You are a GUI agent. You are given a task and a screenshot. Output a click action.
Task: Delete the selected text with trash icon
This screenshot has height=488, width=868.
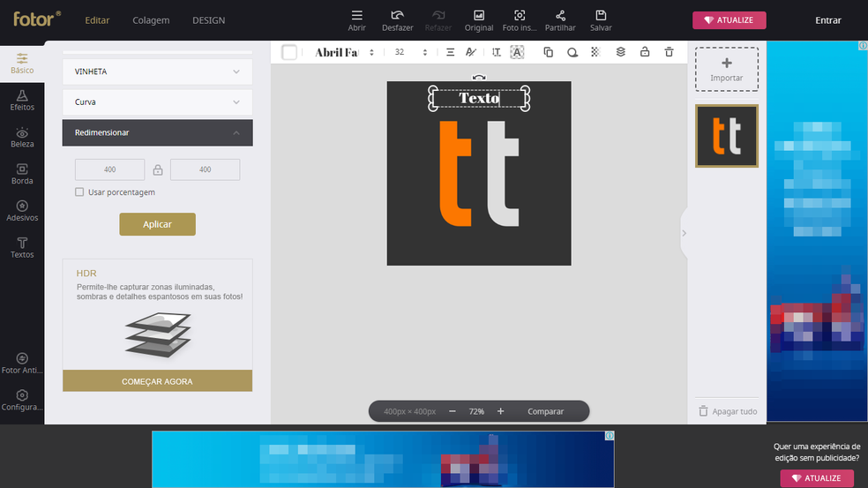(669, 52)
